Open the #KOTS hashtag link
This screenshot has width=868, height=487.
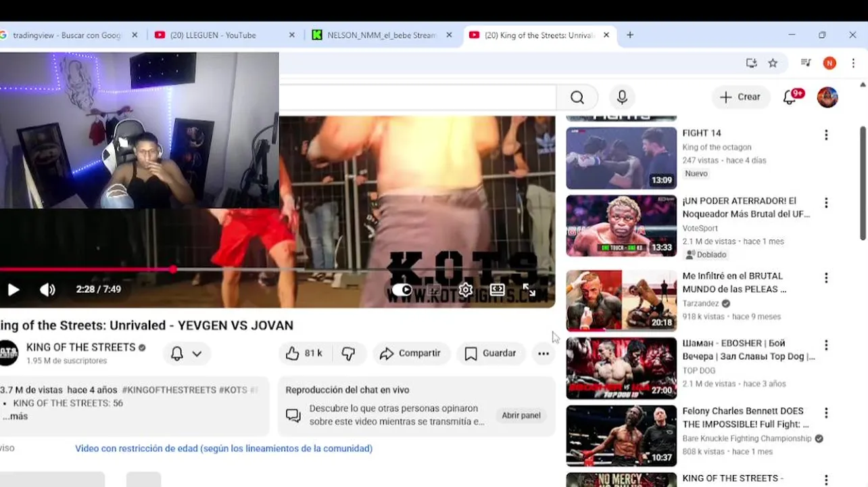(233, 390)
